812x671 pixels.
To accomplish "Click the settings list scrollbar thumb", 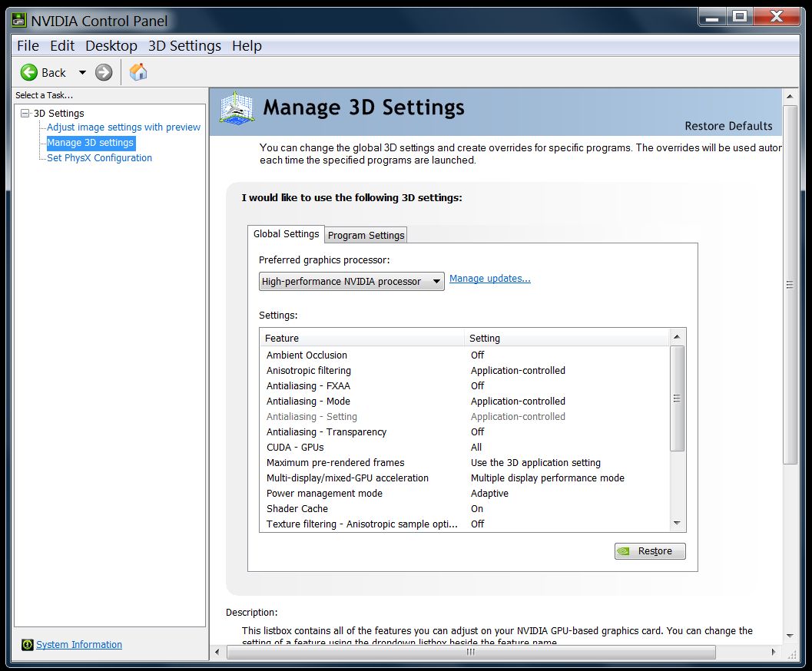I will [677, 398].
